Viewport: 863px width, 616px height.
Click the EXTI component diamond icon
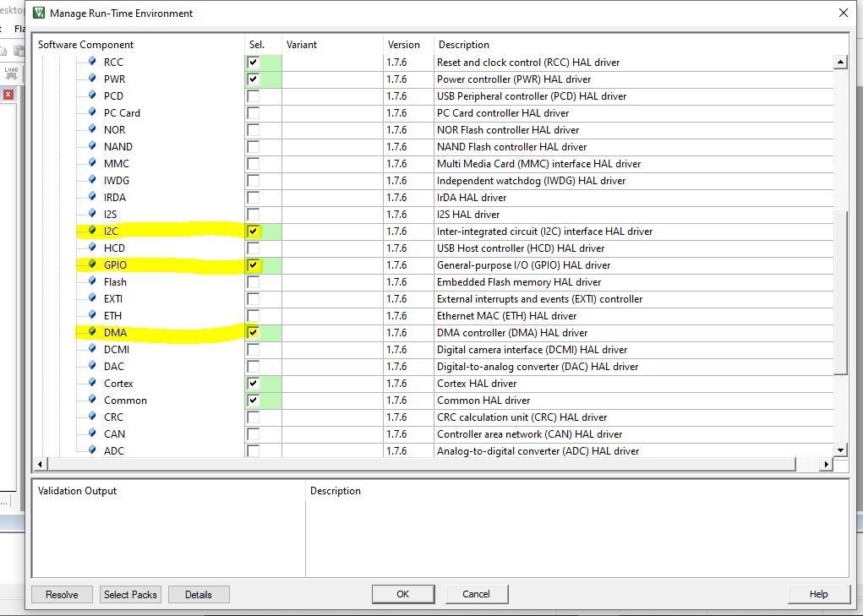(x=92, y=298)
